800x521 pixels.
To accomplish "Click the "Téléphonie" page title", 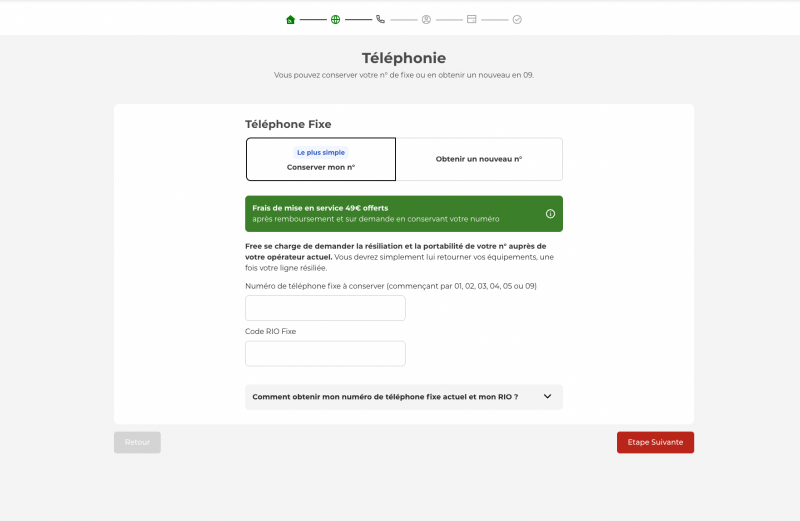I will click(404, 58).
